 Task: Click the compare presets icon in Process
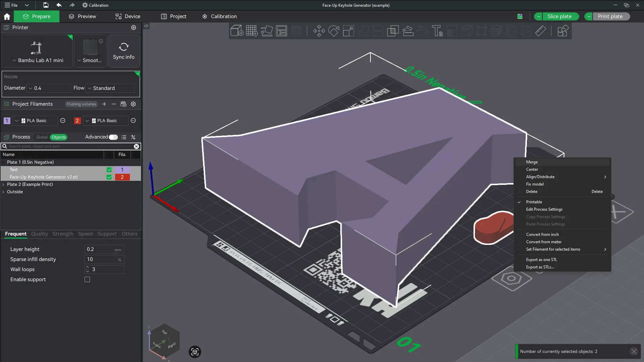[133, 137]
